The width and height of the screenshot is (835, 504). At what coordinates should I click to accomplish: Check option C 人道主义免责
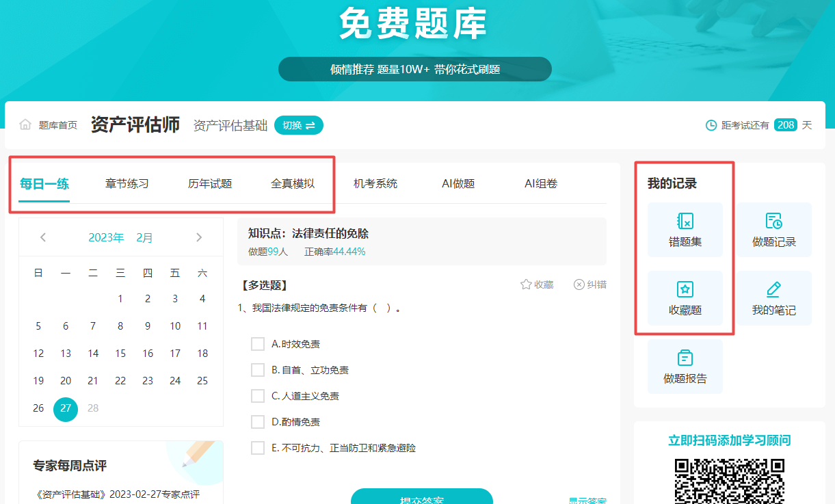259,395
